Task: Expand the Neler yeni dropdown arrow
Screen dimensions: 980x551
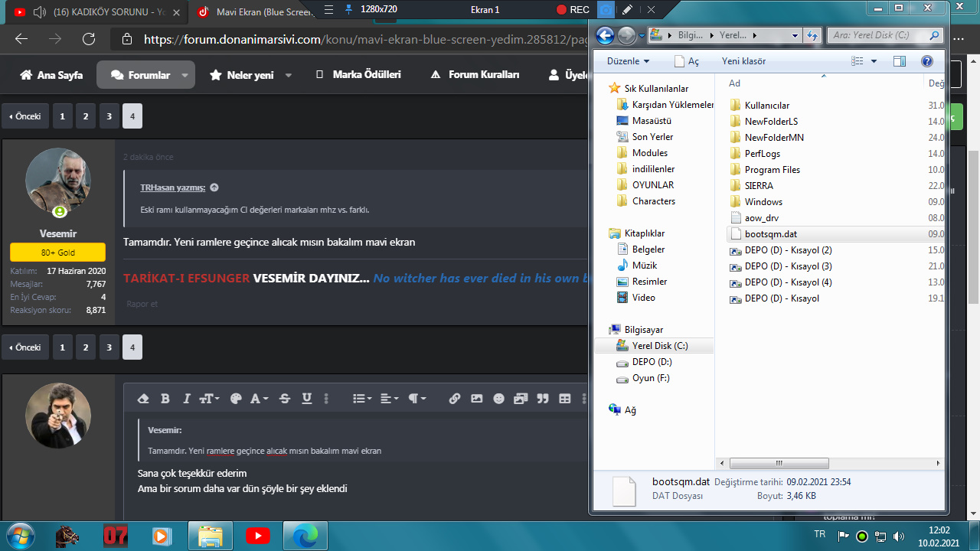Action: 289,75
